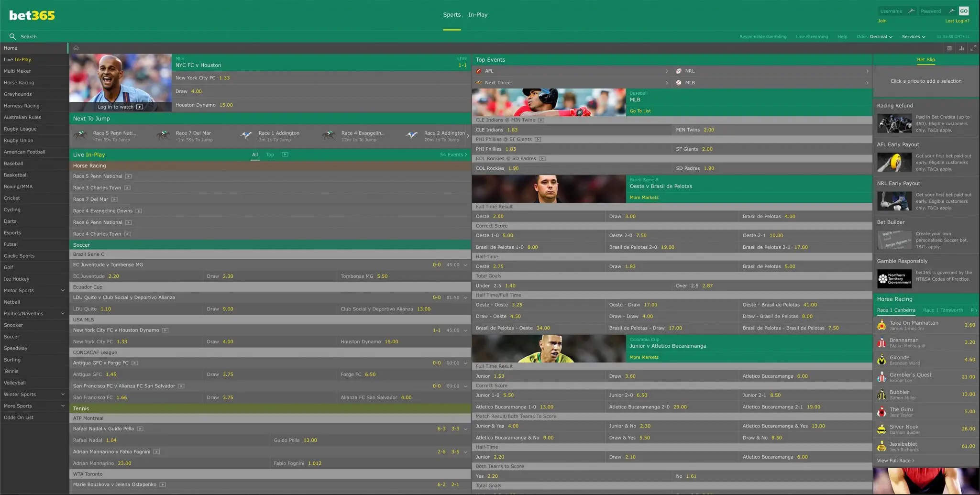The width and height of the screenshot is (980, 495).
Task: Click the AFL ball icon in Top Events
Action: [x=479, y=71]
